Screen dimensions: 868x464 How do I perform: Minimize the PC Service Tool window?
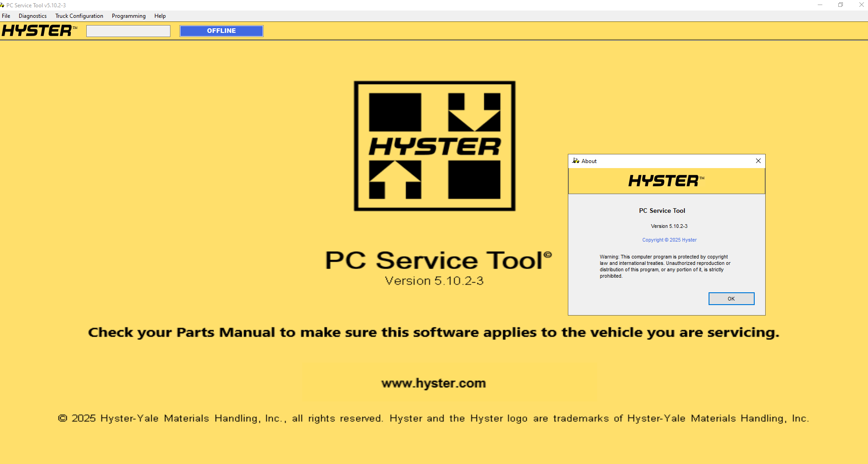click(x=820, y=5)
